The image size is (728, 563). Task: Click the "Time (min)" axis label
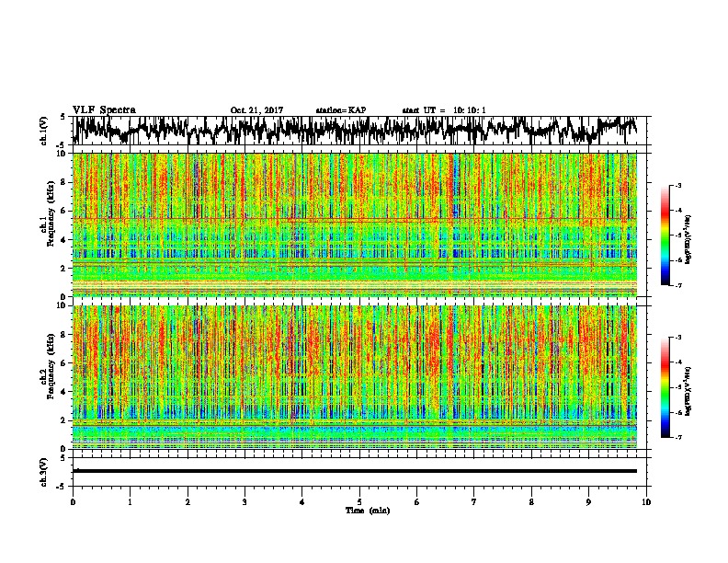pyautogui.click(x=368, y=511)
